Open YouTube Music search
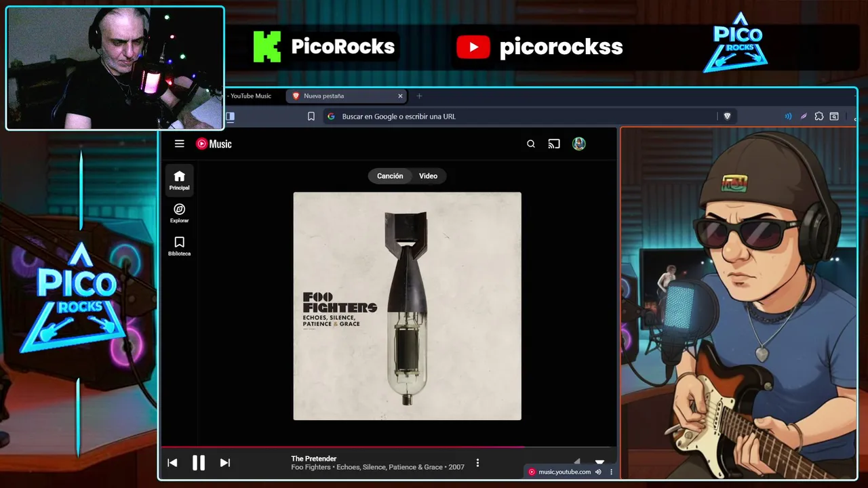 click(531, 144)
